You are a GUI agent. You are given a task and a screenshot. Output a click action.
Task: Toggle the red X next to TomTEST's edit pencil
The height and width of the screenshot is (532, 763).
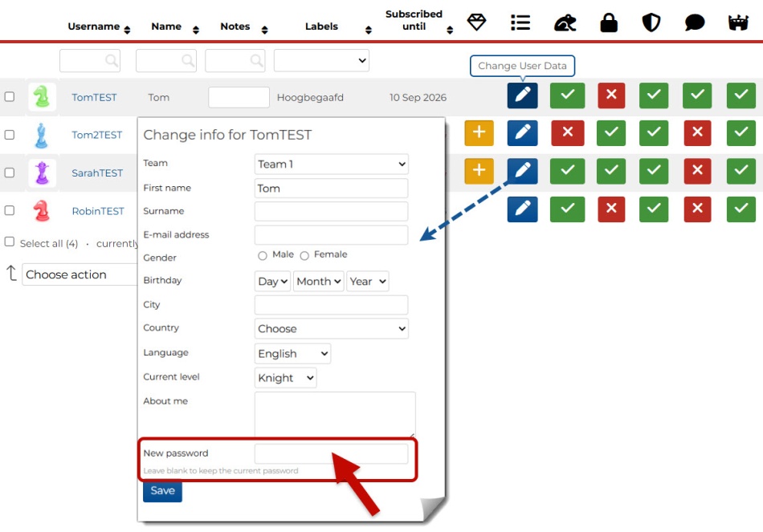point(611,95)
